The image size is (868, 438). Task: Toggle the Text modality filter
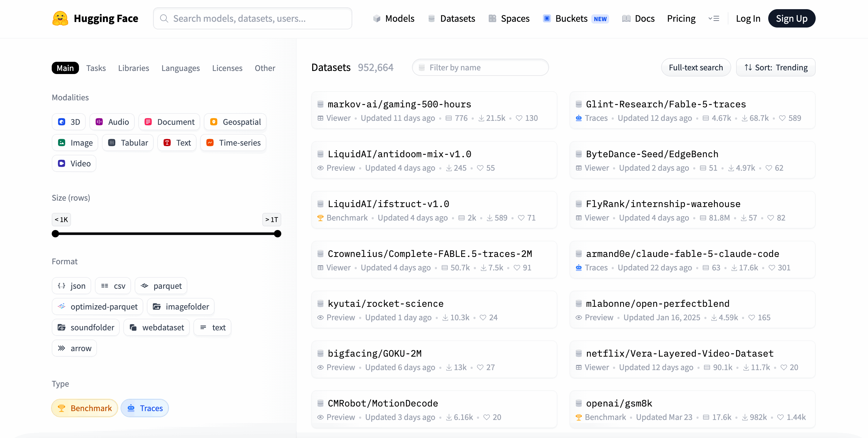pyautogui.click(x=177, y=143)
